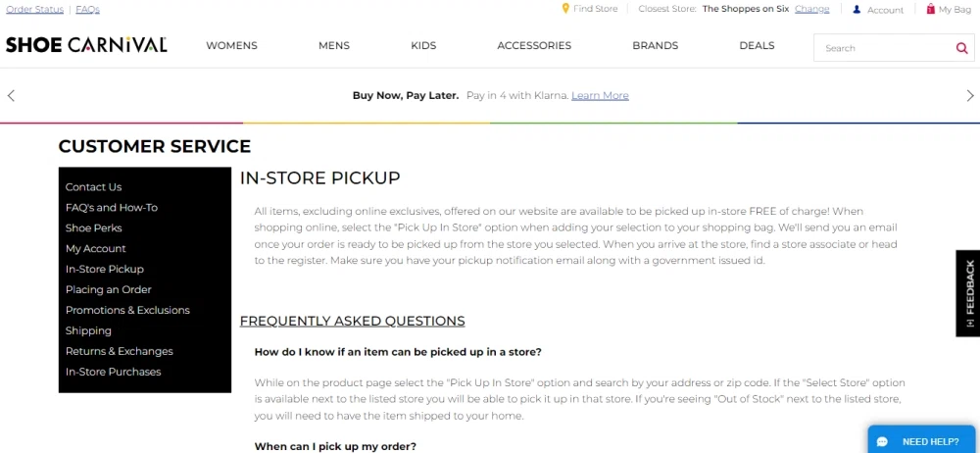Open the Need Help chat button
The width and height of the screenshot is (980, 453).
tap(923, 441)
